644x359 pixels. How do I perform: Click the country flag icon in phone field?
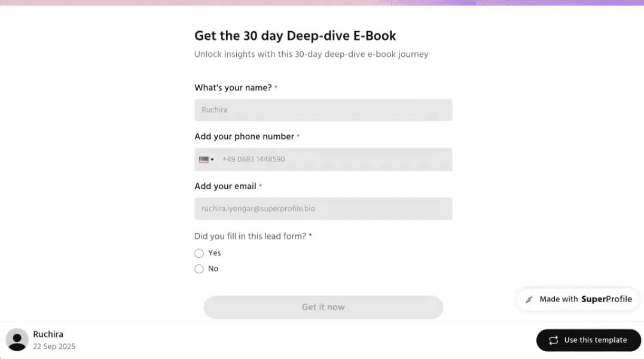[204, 160]
